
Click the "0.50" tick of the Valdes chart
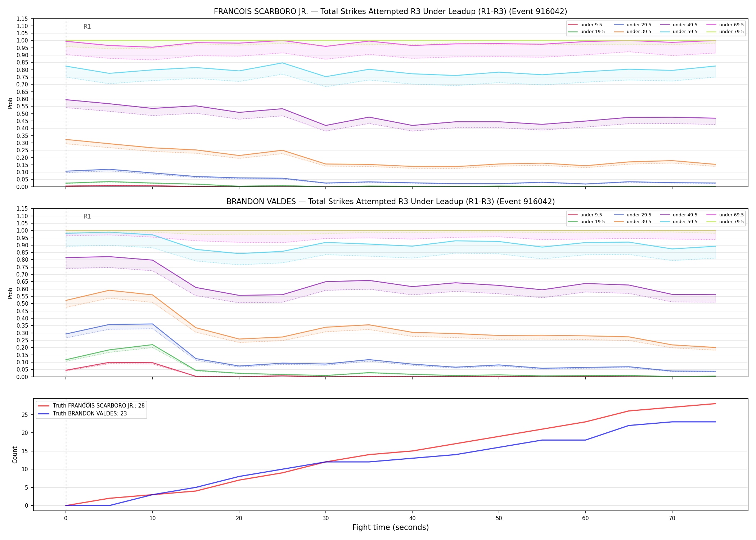pyautogui.click(x=22, y=304)
